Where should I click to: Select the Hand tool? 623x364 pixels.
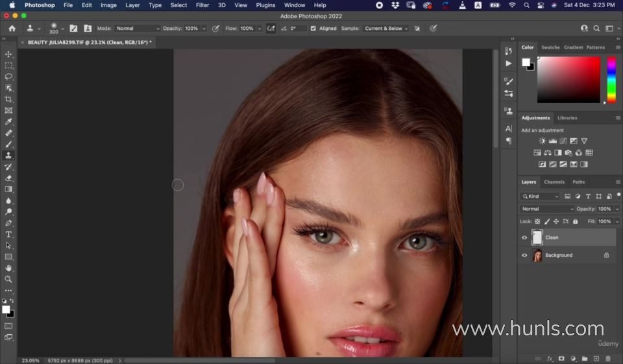tap(8, 268)
